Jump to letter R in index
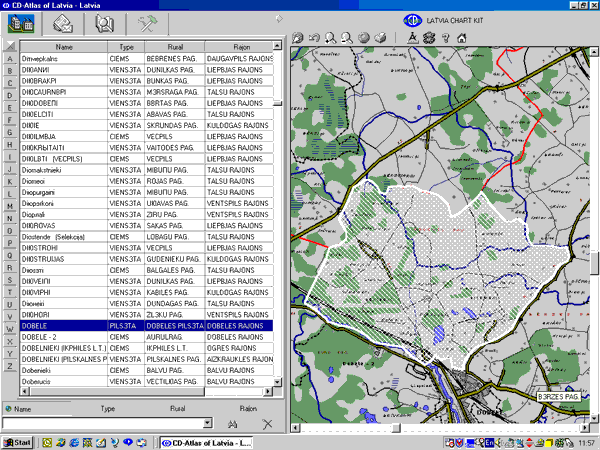The image size is (600, 450). [10, 267]
